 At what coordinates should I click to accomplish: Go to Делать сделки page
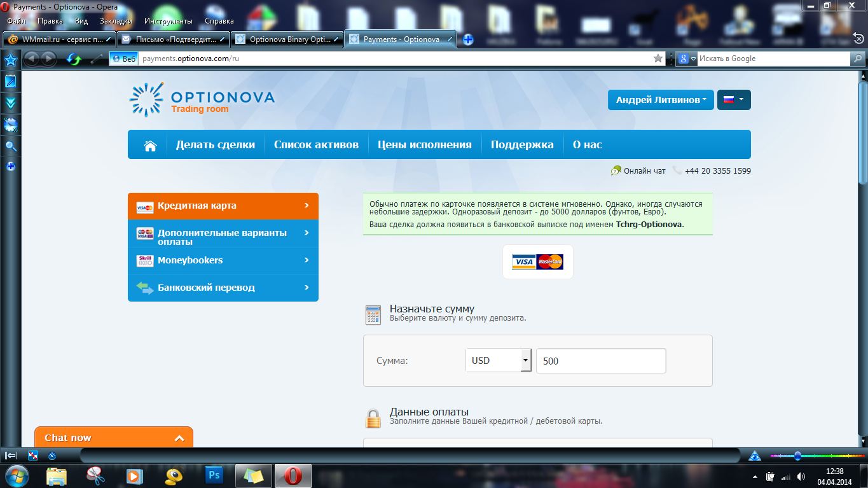coord(216,144)
